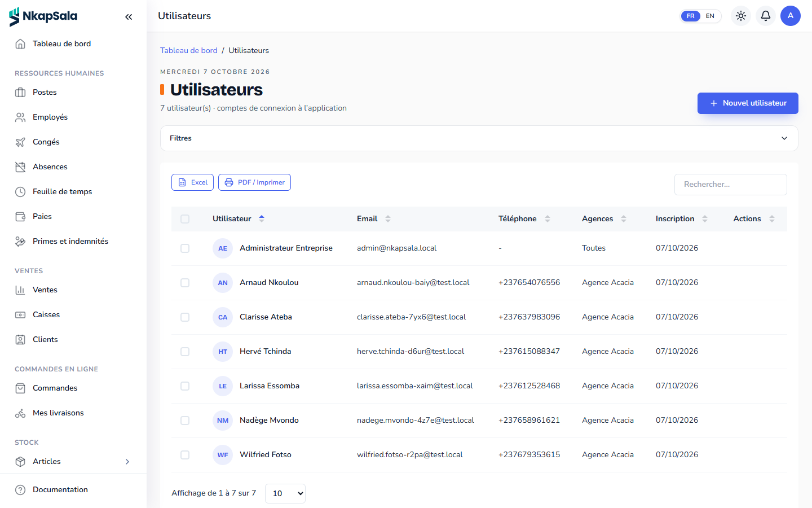This screenshot has height=508, width=812.
Task: Focus the Rechercher search field
Action: (x=731, y=185)
